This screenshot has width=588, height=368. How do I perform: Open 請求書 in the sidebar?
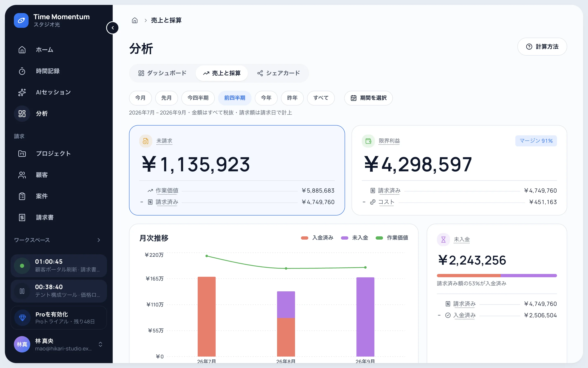59,217
